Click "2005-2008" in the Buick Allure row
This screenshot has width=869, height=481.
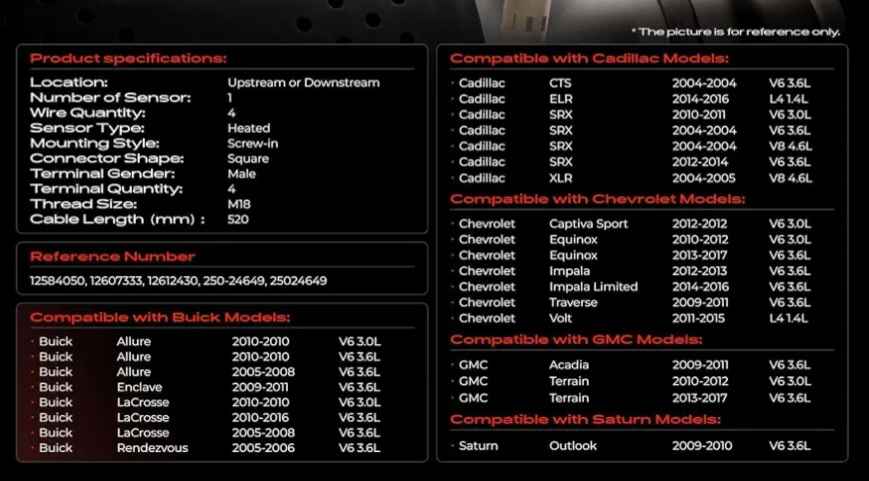click(263, 372)
